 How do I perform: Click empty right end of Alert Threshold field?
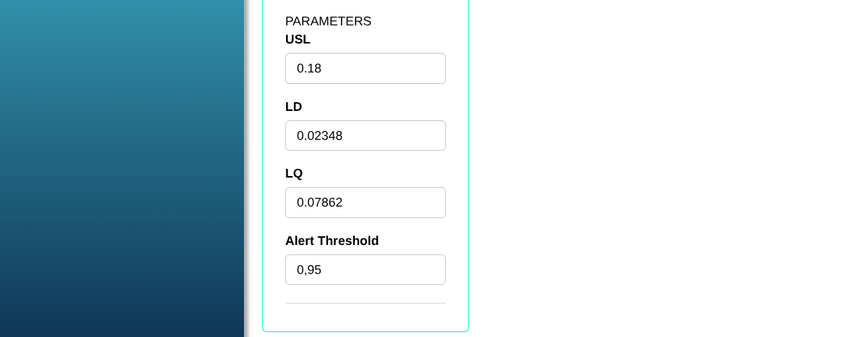tap(420, 270)
